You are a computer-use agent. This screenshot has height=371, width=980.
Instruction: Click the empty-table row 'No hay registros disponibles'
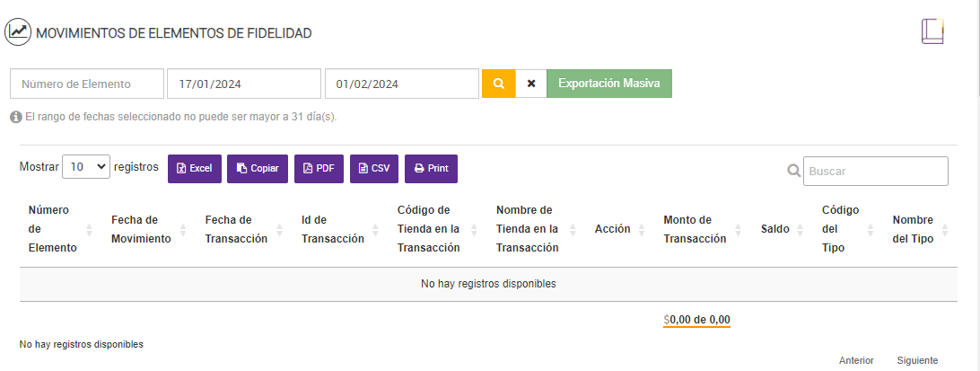pyautogui.click(x=488, y=284)
